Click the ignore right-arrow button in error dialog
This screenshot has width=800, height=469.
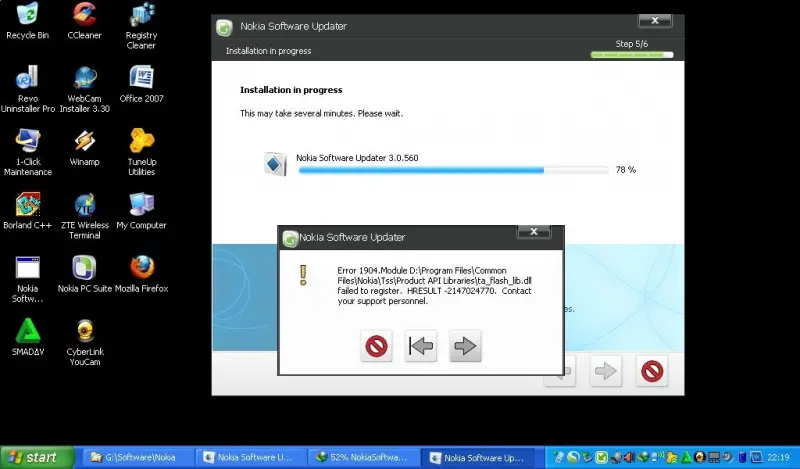465,346
